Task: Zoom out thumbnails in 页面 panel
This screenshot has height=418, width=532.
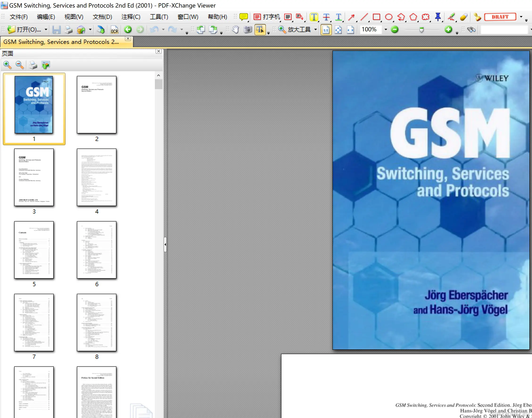Action: coord(20,65)
